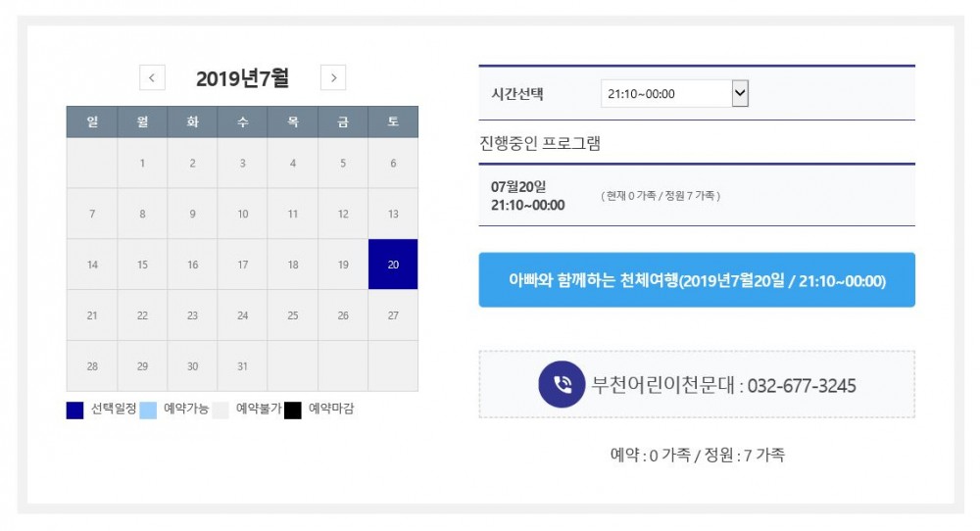Select July 1 on the calendar

(x=142, y=164)
